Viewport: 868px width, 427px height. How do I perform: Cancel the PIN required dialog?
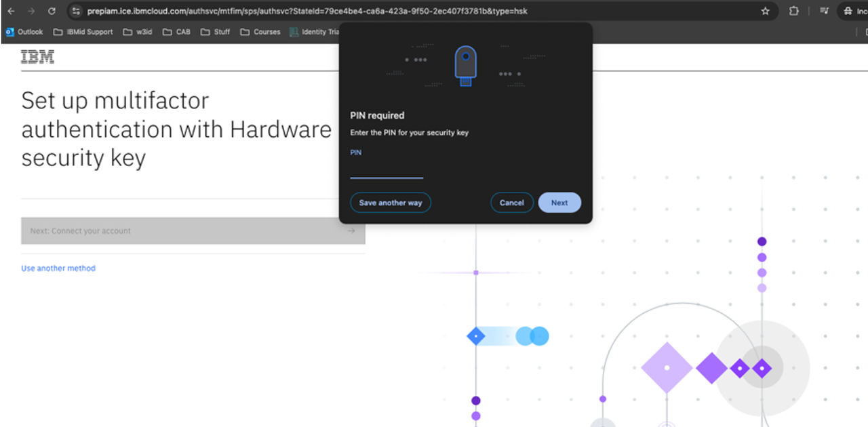click(512, 203)
